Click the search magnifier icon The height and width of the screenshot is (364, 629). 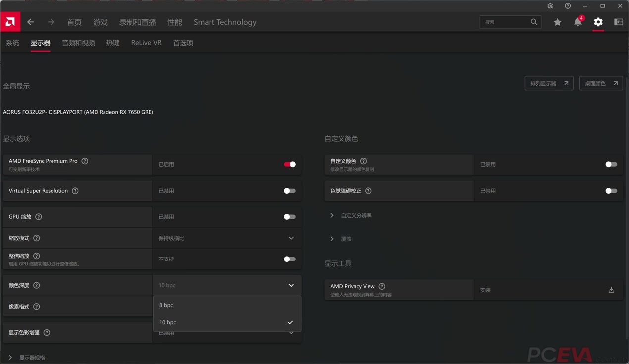pyautogui.click(x=534, y=22)
